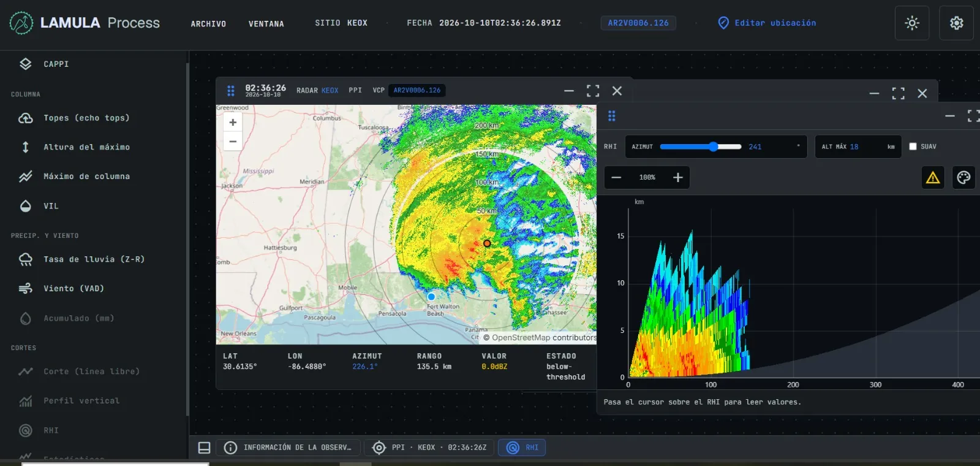Switch to PPI · KEOX · 02:36:26Z tab
The image size is (980, 466).
tap(429, 448)
